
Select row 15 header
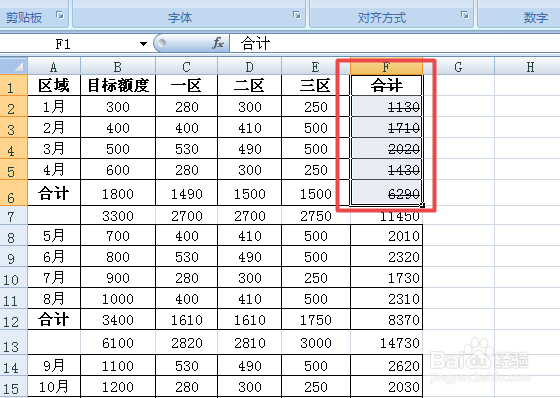pos(14,387)
